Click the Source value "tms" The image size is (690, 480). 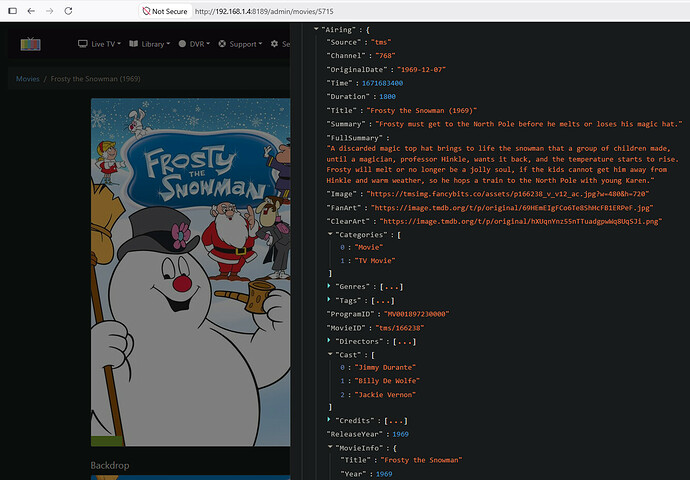click(x=381, y=42)
